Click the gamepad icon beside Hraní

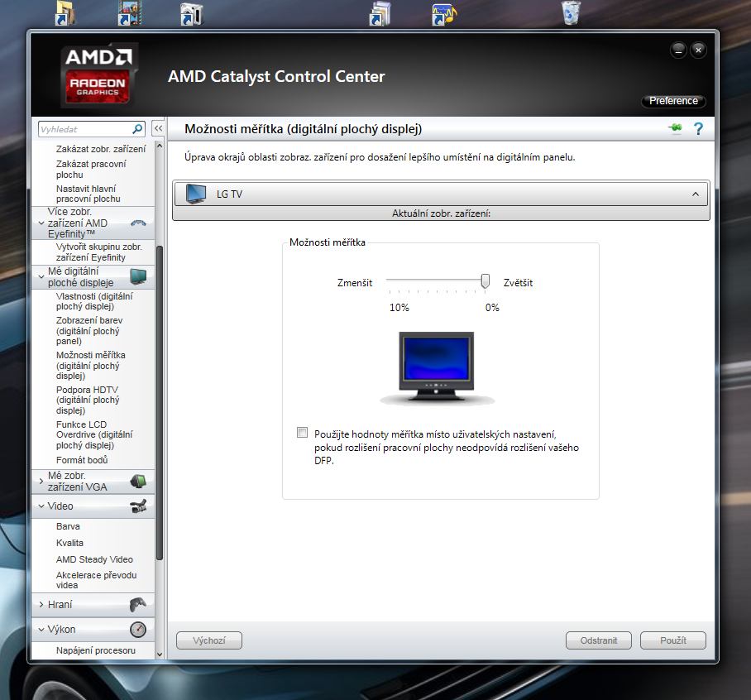[138, 605]
